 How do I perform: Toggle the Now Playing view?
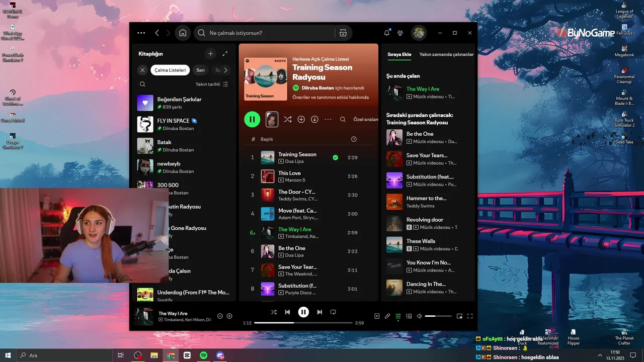tap(377, 316)
